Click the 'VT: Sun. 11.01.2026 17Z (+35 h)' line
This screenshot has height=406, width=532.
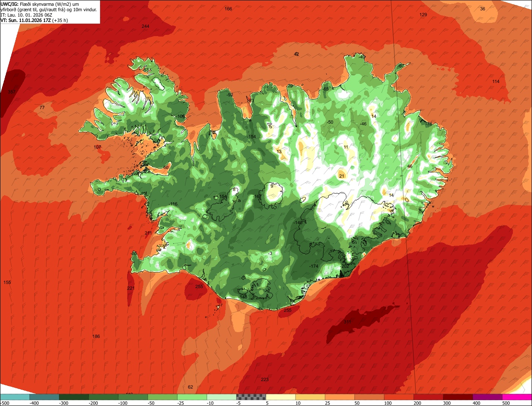[x=34, y=20]
